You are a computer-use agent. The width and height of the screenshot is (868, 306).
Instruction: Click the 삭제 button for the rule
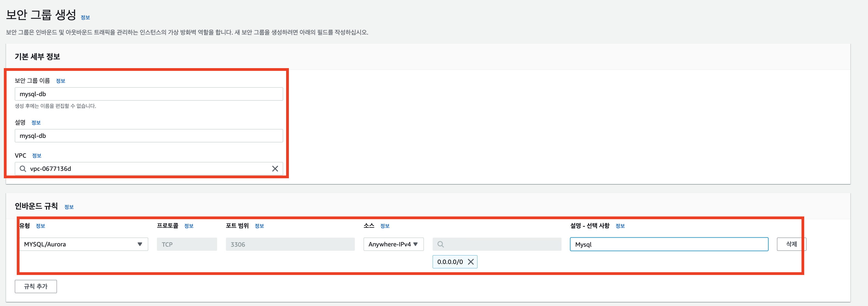point(791,244)
